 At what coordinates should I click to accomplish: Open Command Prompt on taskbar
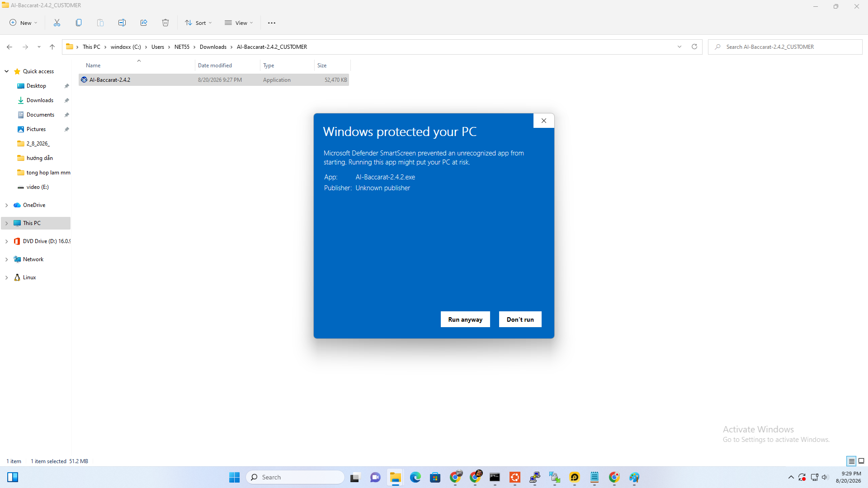[495, 477]
